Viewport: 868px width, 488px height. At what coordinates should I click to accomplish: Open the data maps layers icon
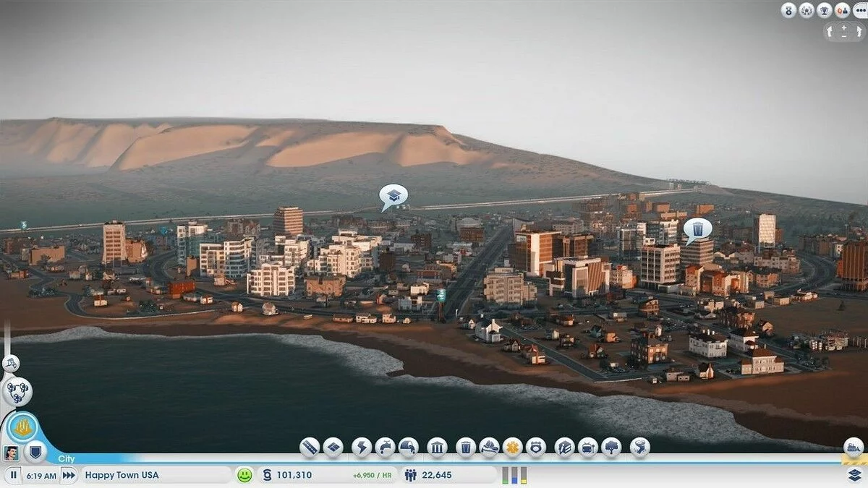point(854,475)
